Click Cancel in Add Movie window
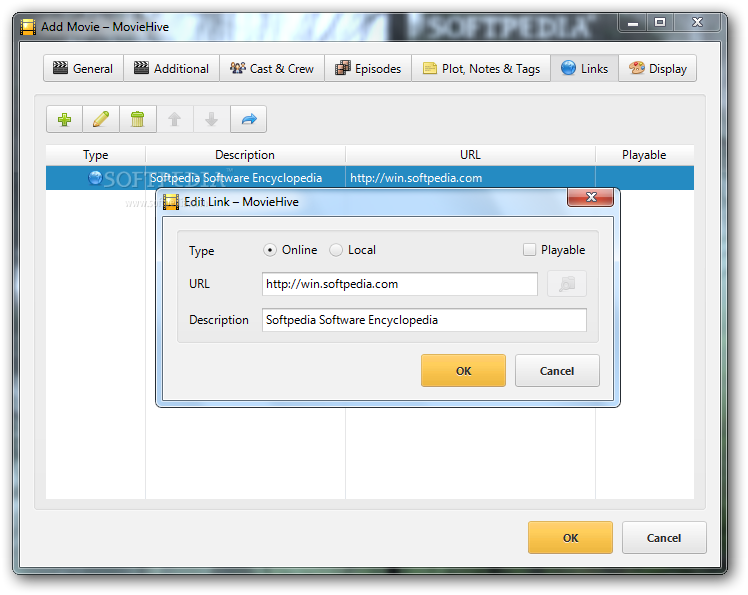This screenshot has height=595, width=748. (x=664, y=538)
